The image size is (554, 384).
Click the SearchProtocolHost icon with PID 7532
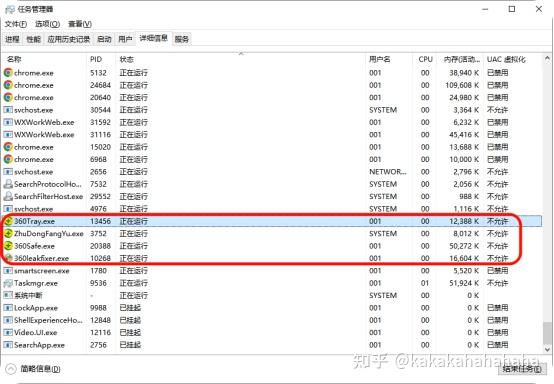pos(8,184)
